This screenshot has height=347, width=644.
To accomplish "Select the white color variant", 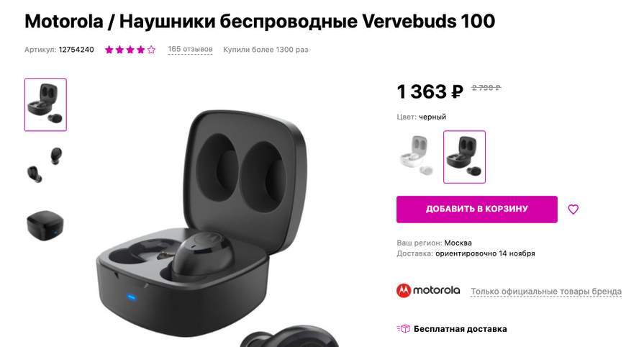I will click(x=417, y=157).
